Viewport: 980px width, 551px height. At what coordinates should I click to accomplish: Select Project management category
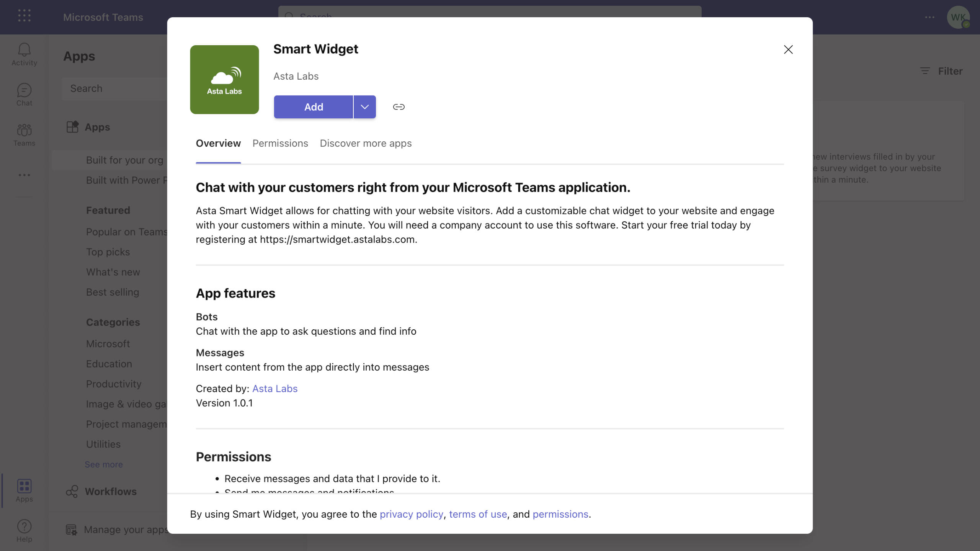pyautogui.click(x=126, y=424)
